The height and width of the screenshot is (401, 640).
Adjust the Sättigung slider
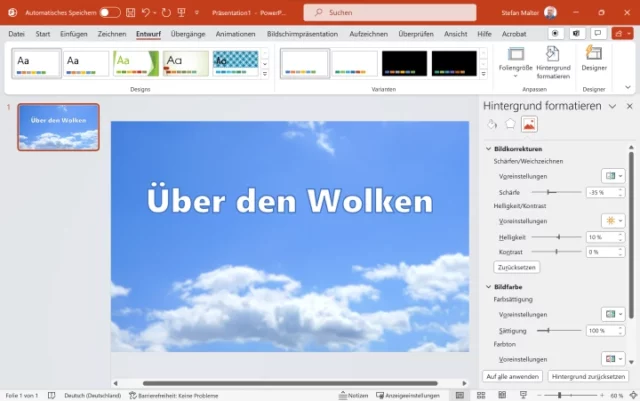pos(559,330)
